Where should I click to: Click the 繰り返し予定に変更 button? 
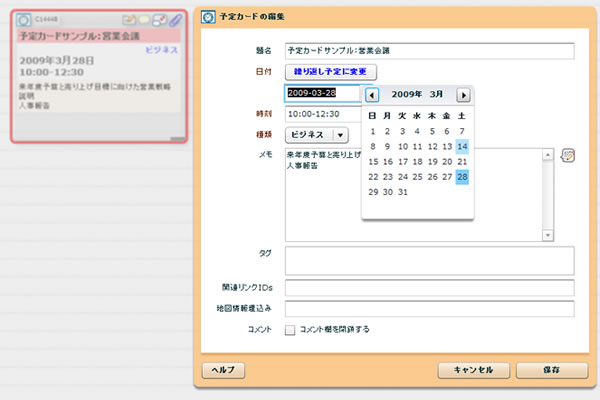coord(329,72)
